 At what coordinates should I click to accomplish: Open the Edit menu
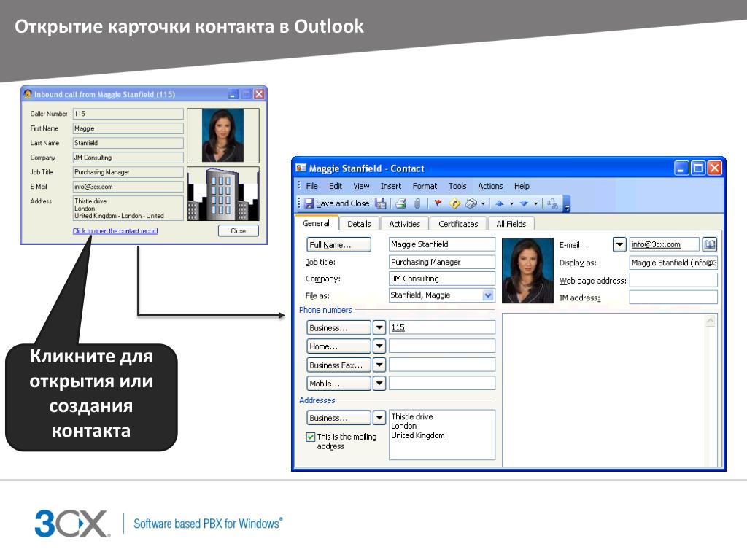(x=336, y=186)
